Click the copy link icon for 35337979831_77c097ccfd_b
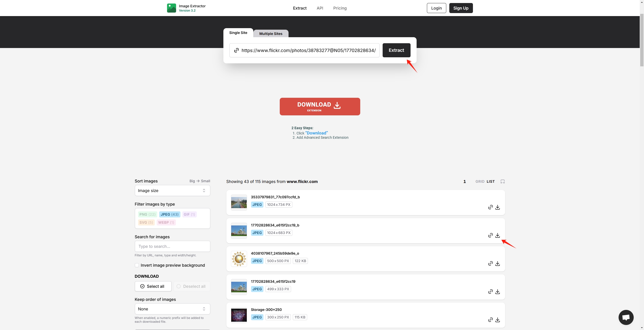 (490, 207)
